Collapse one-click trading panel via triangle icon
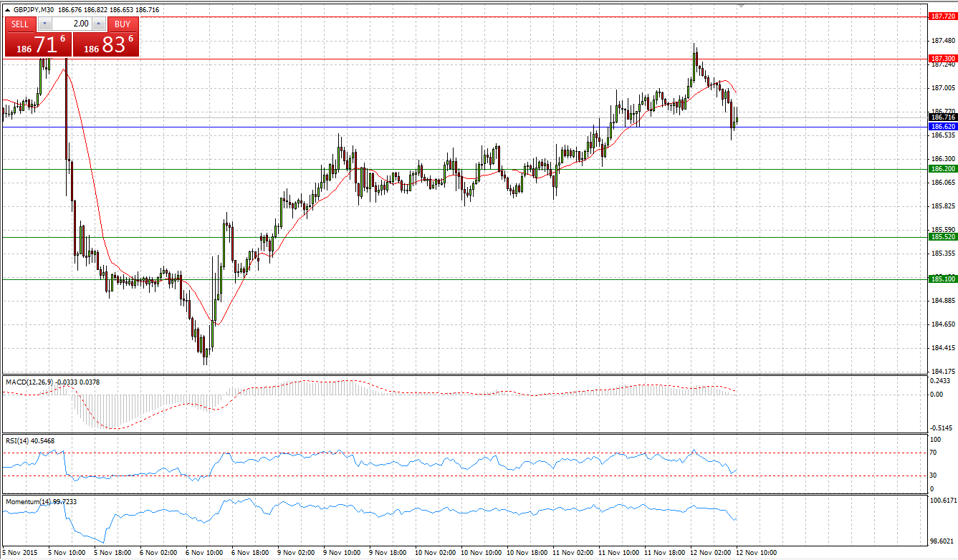The height and width of the screenshot is (560, 958). pos(7,11)
